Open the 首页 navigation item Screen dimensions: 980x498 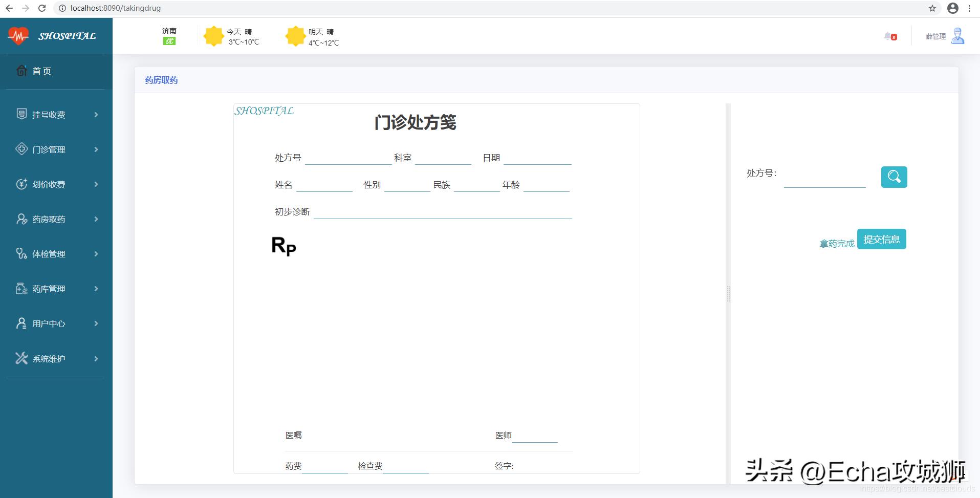42,71
